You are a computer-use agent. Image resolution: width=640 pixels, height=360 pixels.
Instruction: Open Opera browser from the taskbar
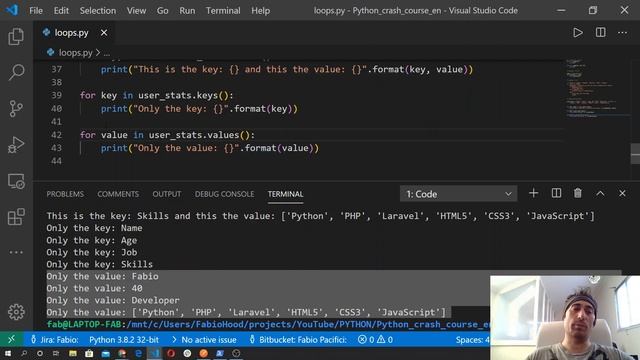[171, 353]
